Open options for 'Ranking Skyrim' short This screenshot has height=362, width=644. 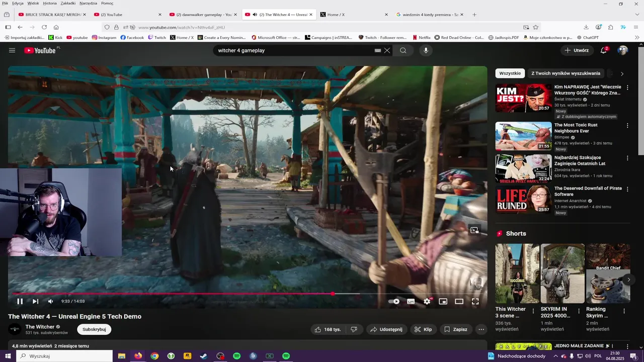(624, 311)
